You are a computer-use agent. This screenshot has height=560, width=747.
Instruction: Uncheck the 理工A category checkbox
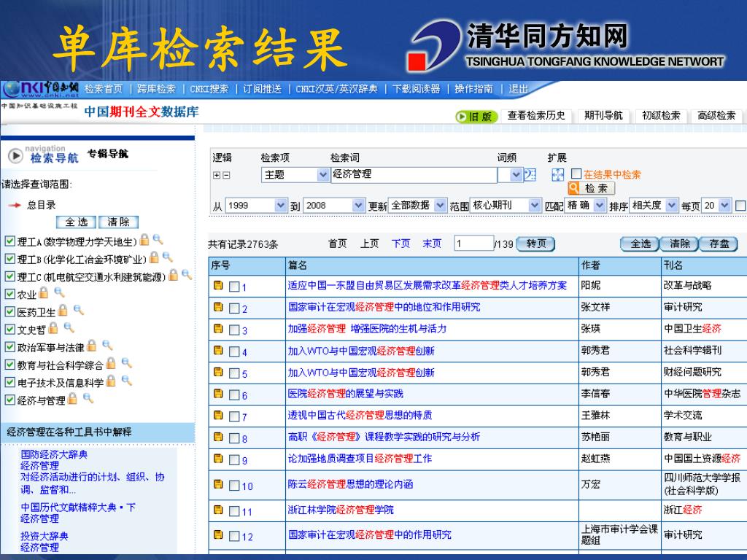[9, 241]
